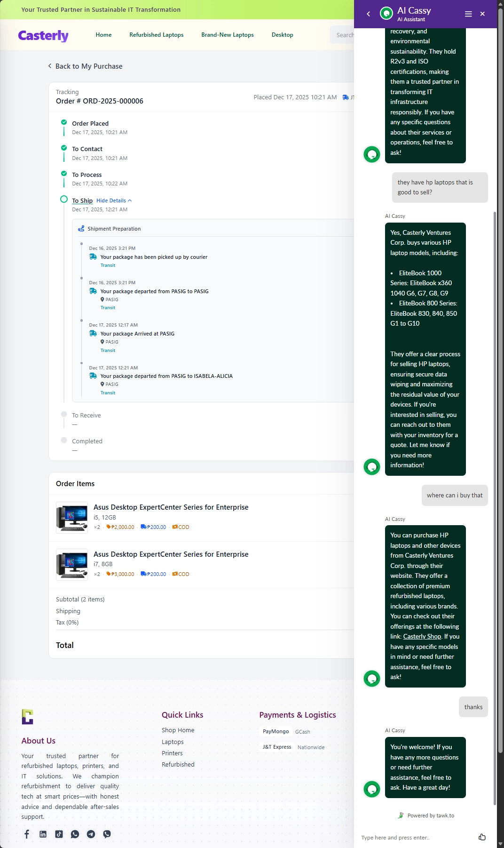Image resolution: width=504 pixels, height=848 pixels.
Task: Open the Brand-New Laptops menu item
Action: (228, 35)
